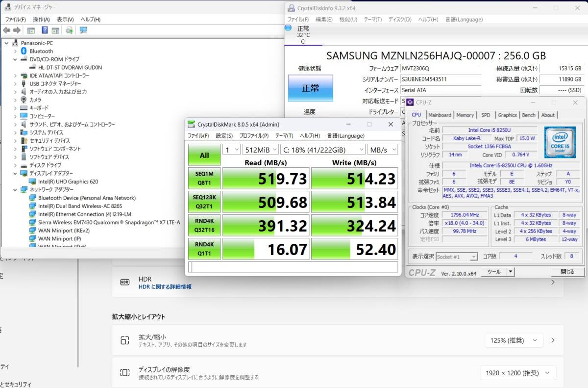Select the キーボード keyboard icon in device tree
The image size is (588, 388).
point(24,108)
